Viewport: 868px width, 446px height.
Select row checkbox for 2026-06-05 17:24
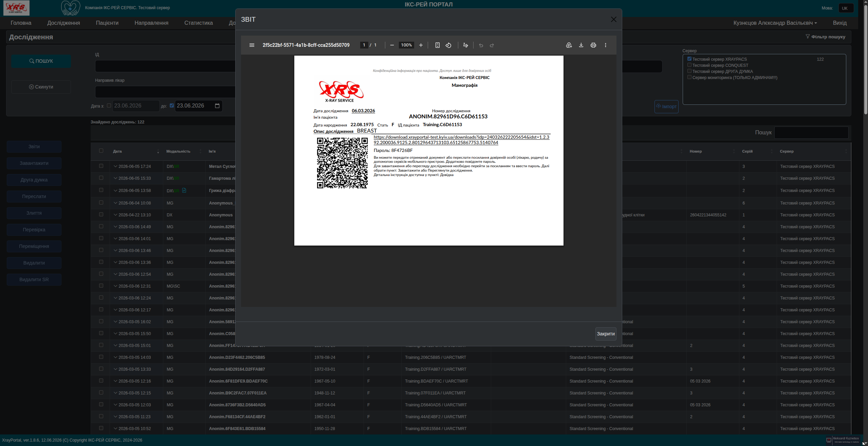tap(101, 166)
